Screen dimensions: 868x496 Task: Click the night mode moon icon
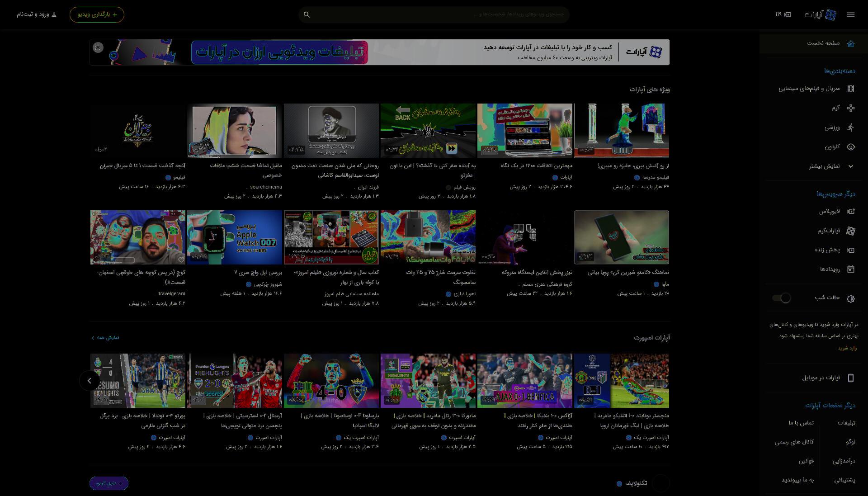(850, 298)
